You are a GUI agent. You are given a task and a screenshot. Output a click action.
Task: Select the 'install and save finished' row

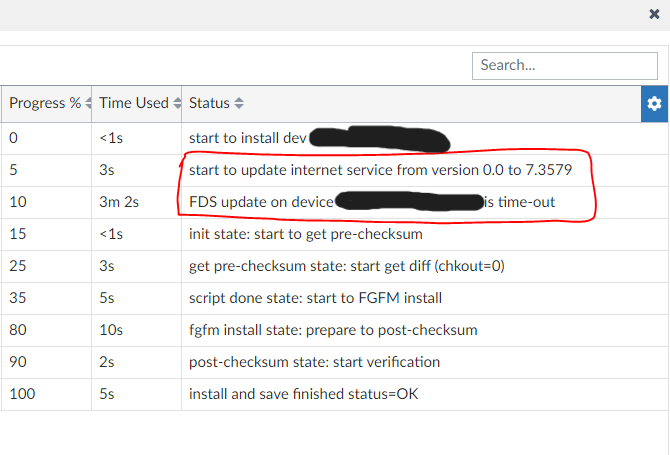click(x=304, y=394)
